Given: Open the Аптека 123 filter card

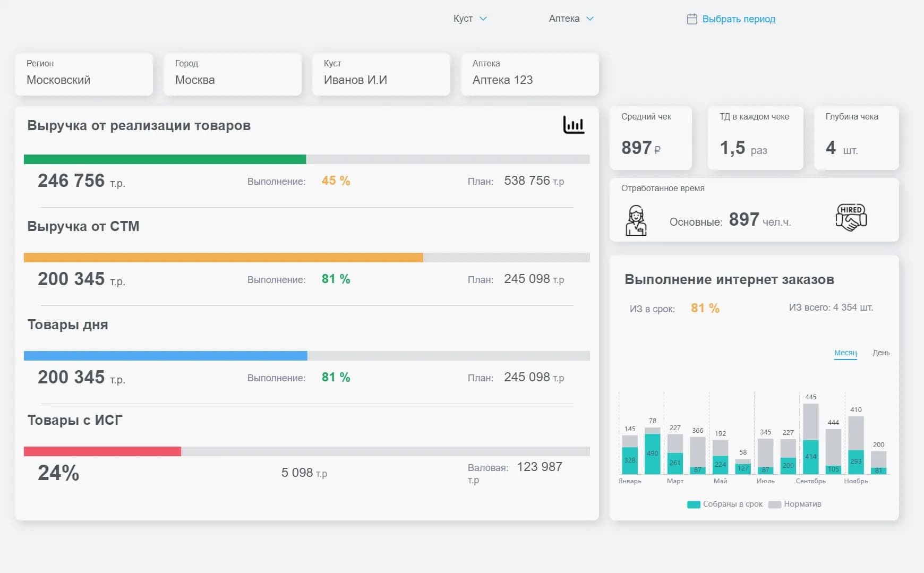Looking at the screenshot, I should click(x=530, y=74).
